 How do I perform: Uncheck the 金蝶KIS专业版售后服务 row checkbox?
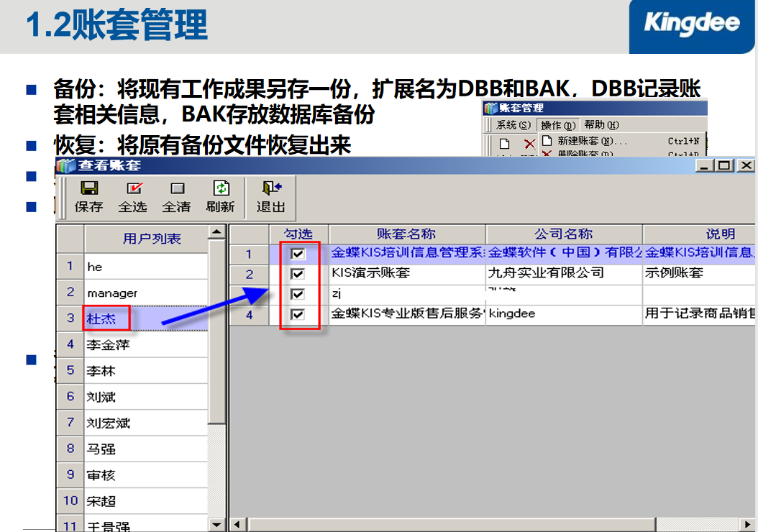coord(298,315)
